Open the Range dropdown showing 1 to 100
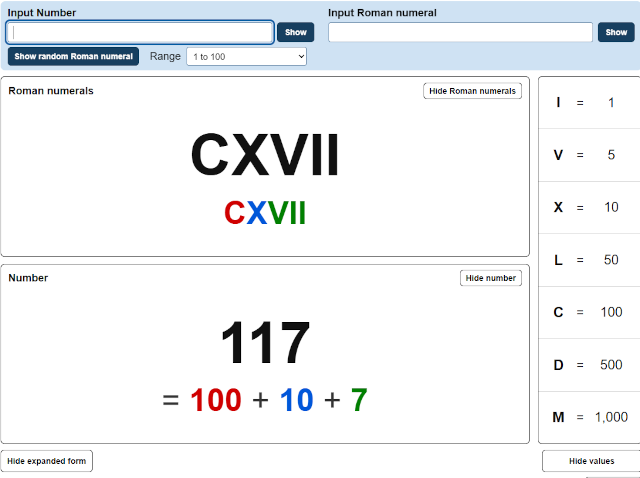640x478 pixels. [247, 57]
